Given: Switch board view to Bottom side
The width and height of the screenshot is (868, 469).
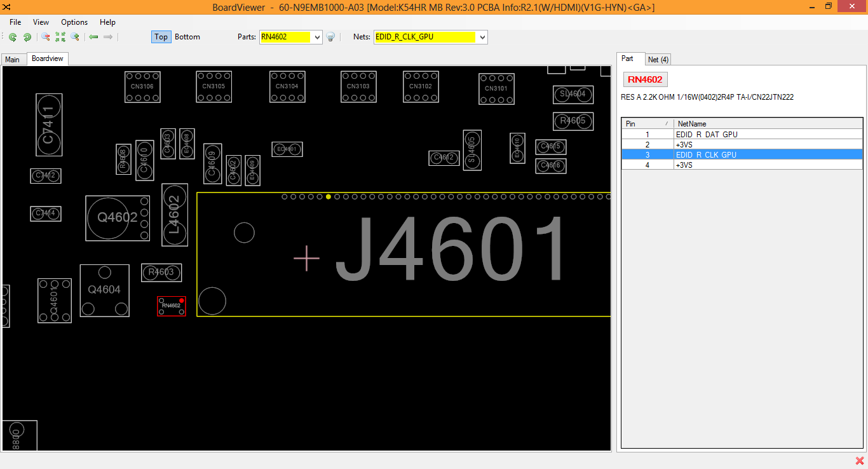Looking at the screenshot, I should pos(187,37).
